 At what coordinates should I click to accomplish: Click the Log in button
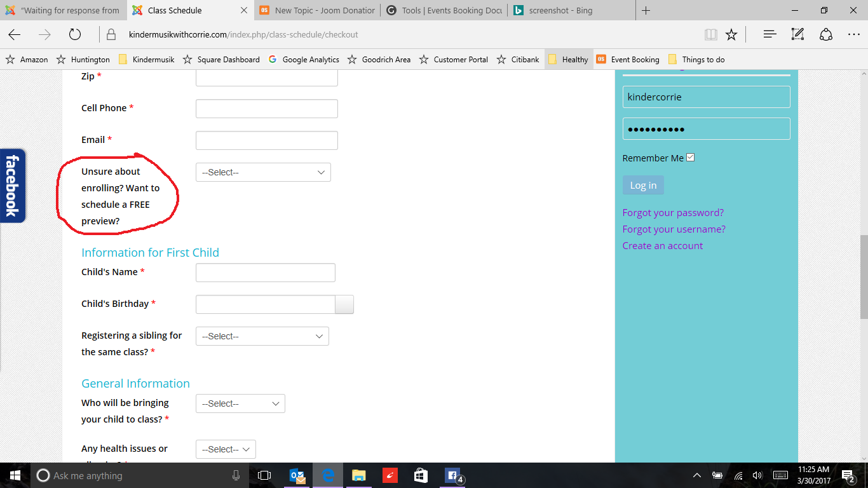click(643, 185)
